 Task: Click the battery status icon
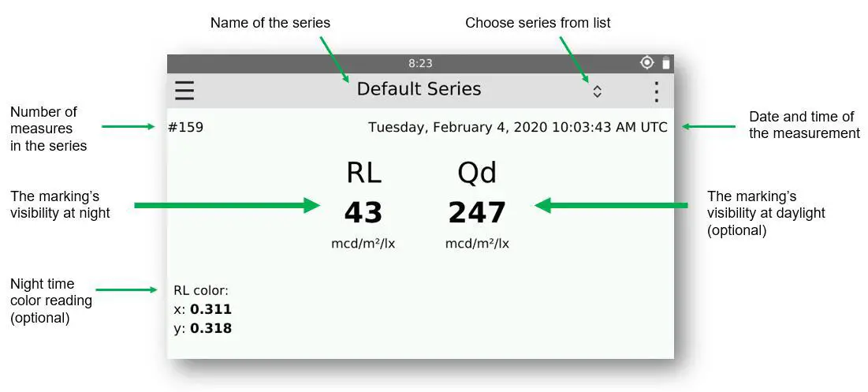click(x=665, y=63)
